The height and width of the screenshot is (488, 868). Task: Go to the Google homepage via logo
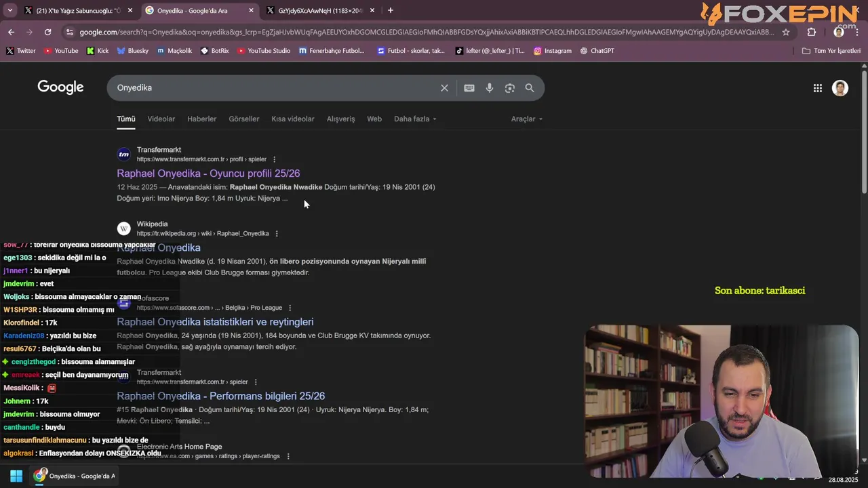60,87
